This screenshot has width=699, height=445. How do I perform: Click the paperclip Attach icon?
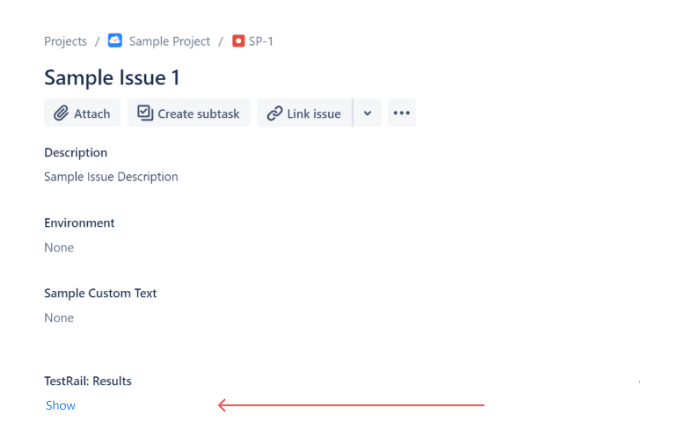(x=61, y=113)
